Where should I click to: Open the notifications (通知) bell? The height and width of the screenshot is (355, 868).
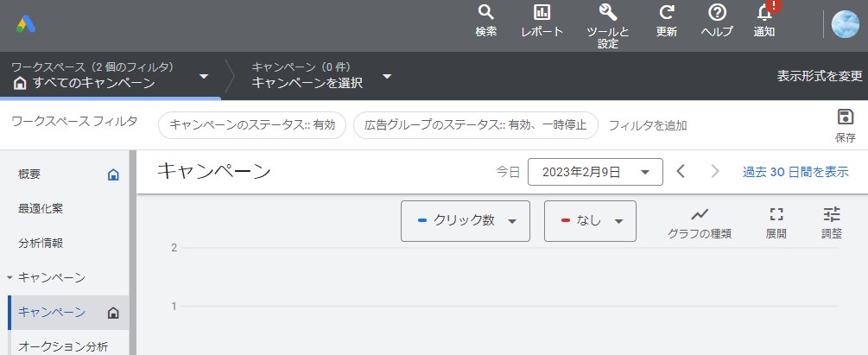[764, 21]
